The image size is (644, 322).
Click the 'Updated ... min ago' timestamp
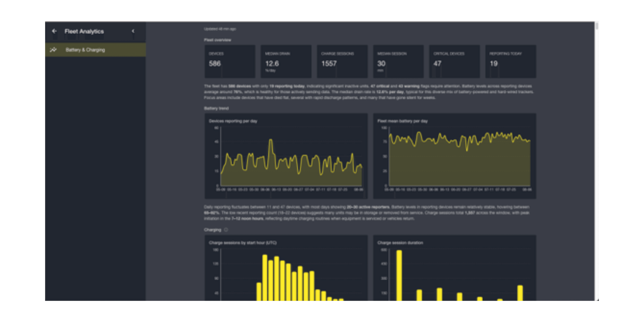click(220, 29)
